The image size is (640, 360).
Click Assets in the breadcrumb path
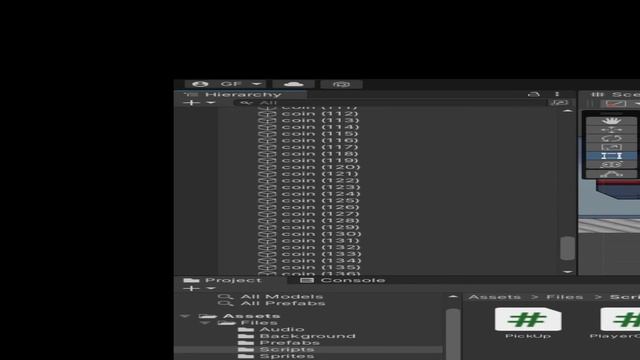click(495, 297)
